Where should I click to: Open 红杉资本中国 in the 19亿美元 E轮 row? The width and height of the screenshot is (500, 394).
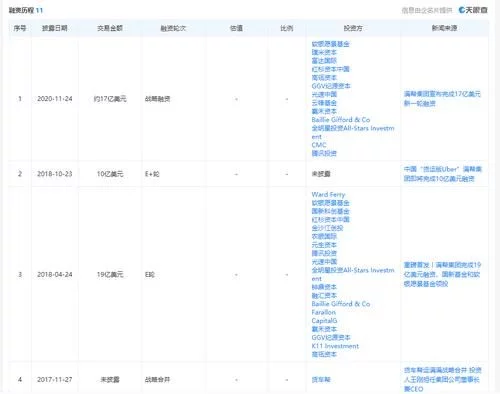tap(330, 220)
